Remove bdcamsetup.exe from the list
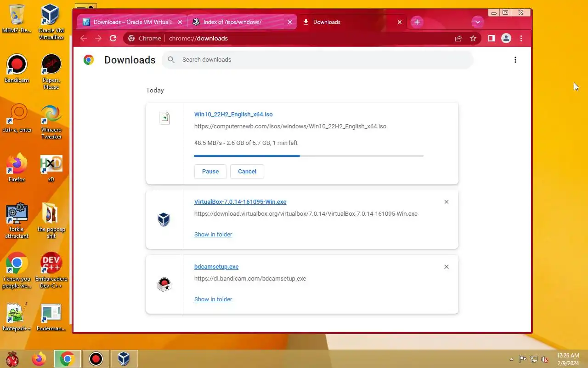This screenshot has height=368, width=588. click(447, 267)
